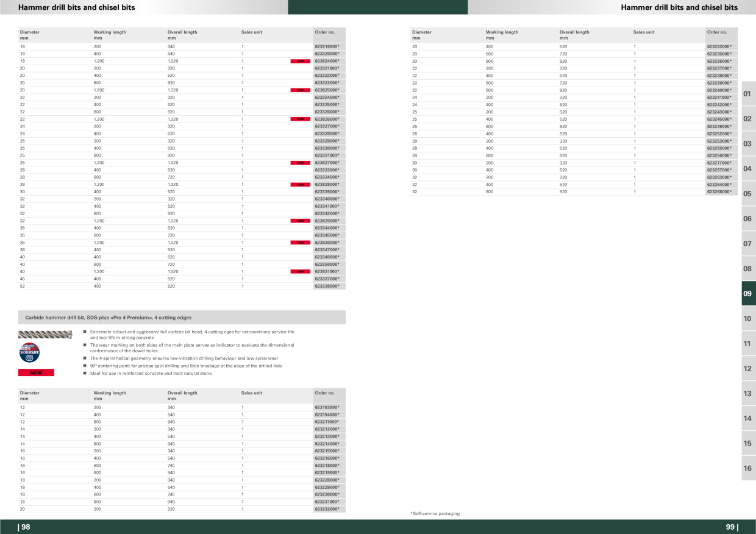This screenshot has height=534, width=756.
Task: Jump to chapter tab 08
Action: pyautogui.click(x=747, y=269)
